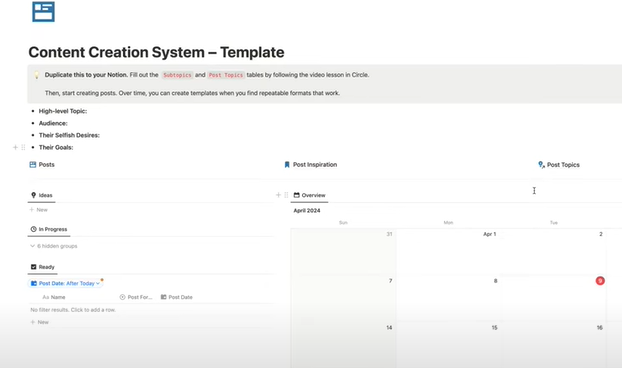Click the plus icon beside Overview

point(278,195)
